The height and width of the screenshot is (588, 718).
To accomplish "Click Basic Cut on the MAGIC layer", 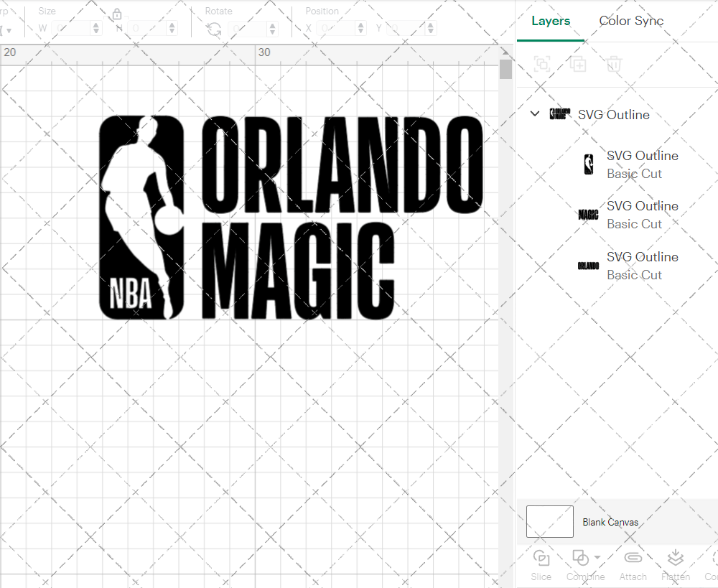I will [x=635, y=224].
